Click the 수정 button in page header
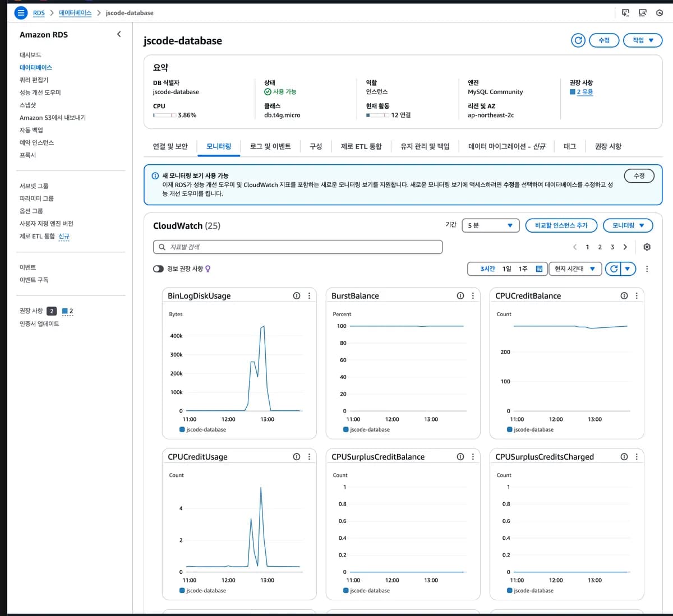The image size is (673, 616). click(x=604, y=40)
